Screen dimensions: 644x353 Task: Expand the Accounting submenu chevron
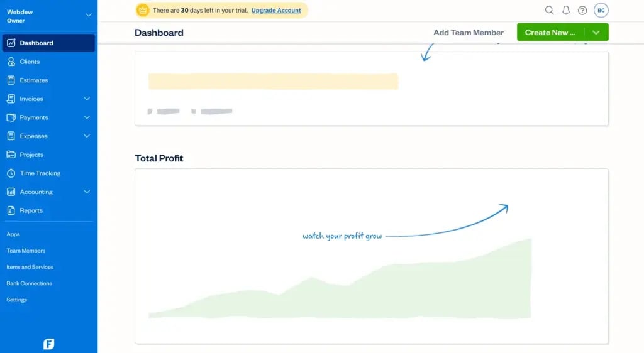click(87, 192)
